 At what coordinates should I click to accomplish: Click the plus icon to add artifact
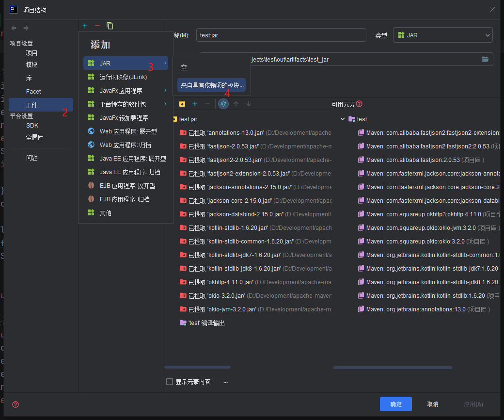click(85, 26)
